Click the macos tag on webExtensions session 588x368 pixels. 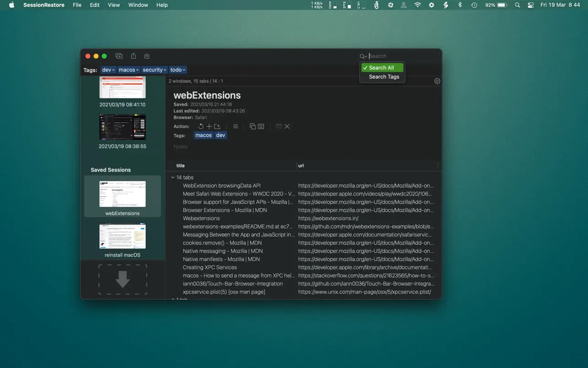point(203,135)
